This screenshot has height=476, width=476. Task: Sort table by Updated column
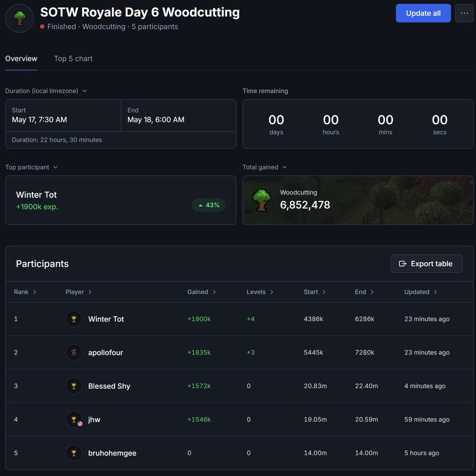tap(420, 292)
